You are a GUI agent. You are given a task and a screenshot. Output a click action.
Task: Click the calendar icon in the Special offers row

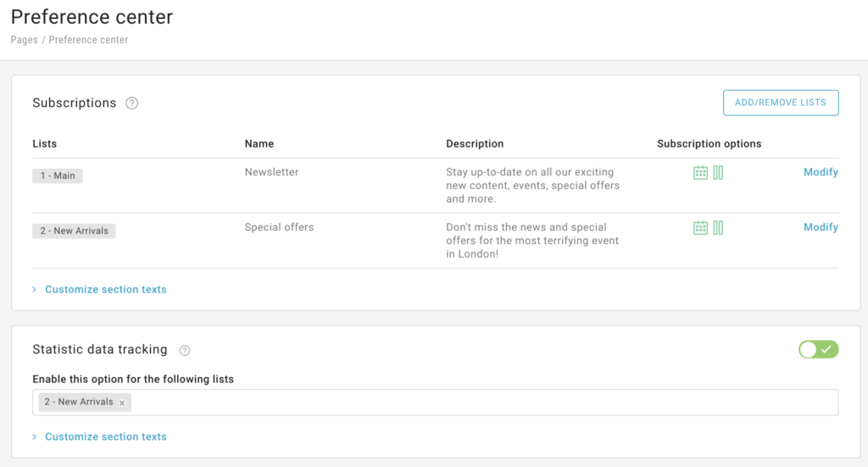[700, 228]
